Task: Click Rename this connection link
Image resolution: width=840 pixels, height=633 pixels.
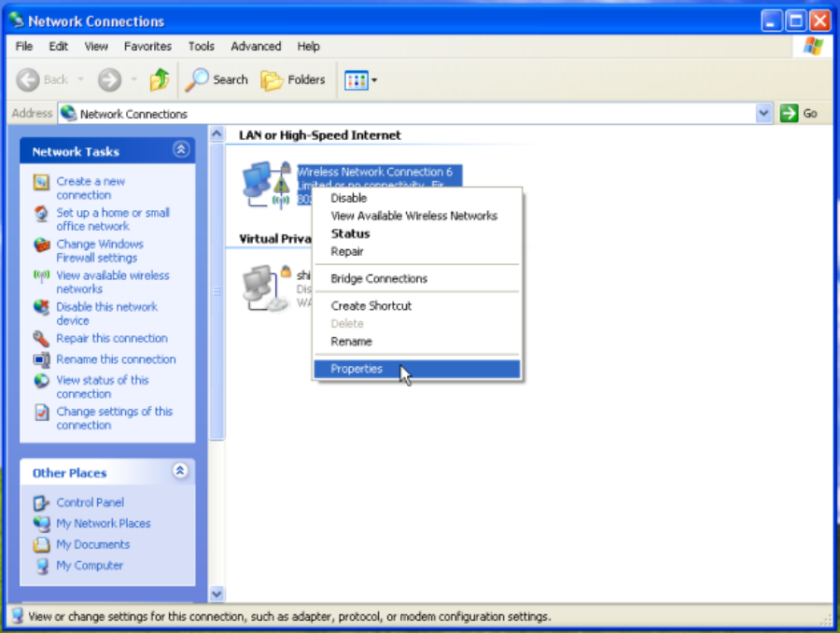Action: tap(116, 359)
